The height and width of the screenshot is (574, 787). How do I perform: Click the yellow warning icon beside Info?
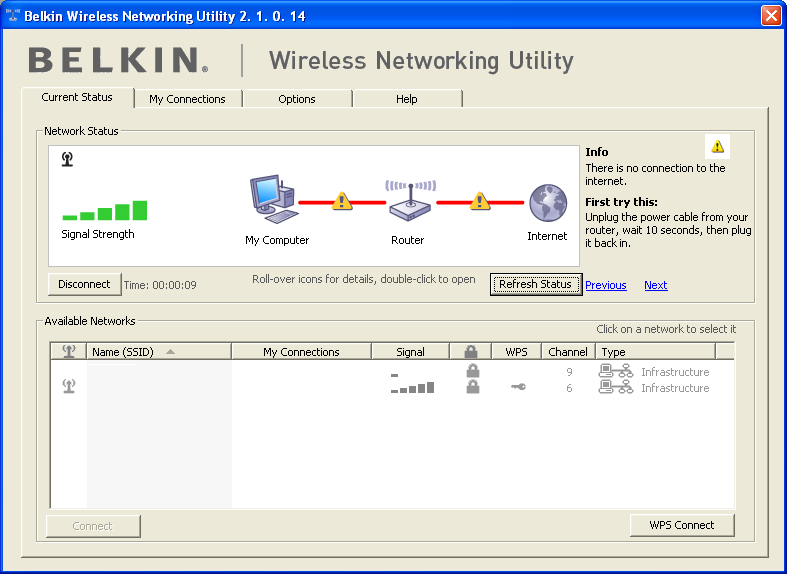(x=717, y=146)
